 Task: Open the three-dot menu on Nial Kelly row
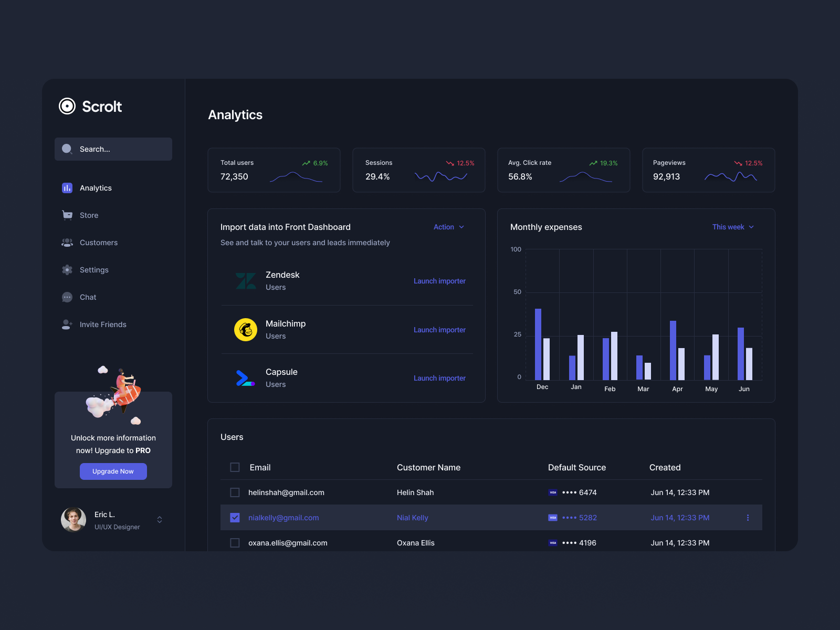pyautogui.click(x=748, y=517)
